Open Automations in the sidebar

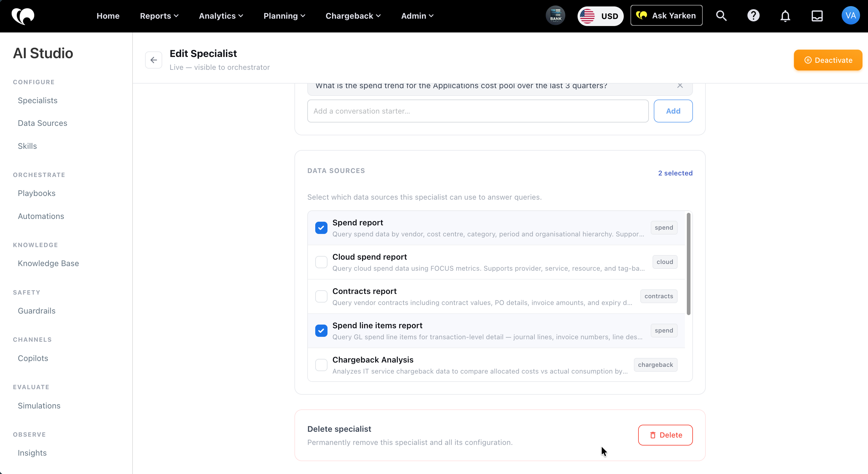coord(41,216)
